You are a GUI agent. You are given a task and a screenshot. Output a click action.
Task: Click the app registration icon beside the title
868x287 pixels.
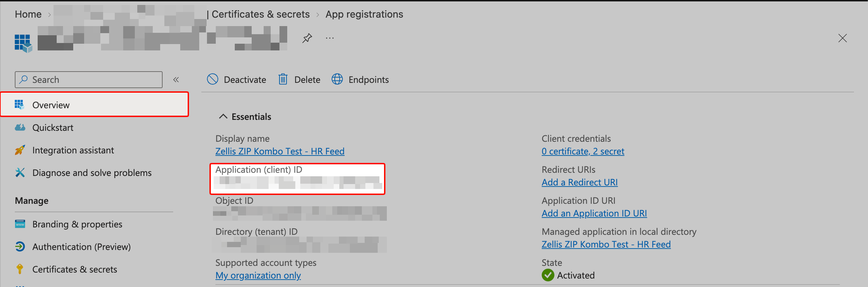tap(23, 43)
